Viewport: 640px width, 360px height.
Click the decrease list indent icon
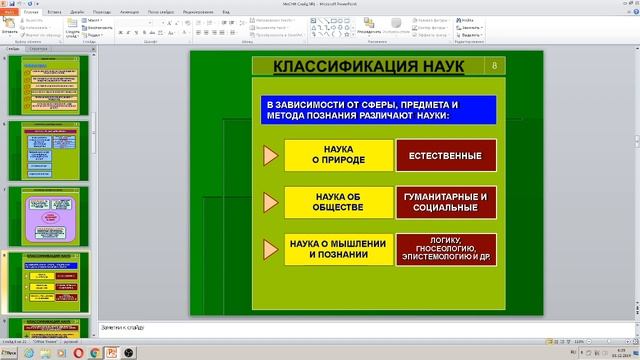point(224,23)
